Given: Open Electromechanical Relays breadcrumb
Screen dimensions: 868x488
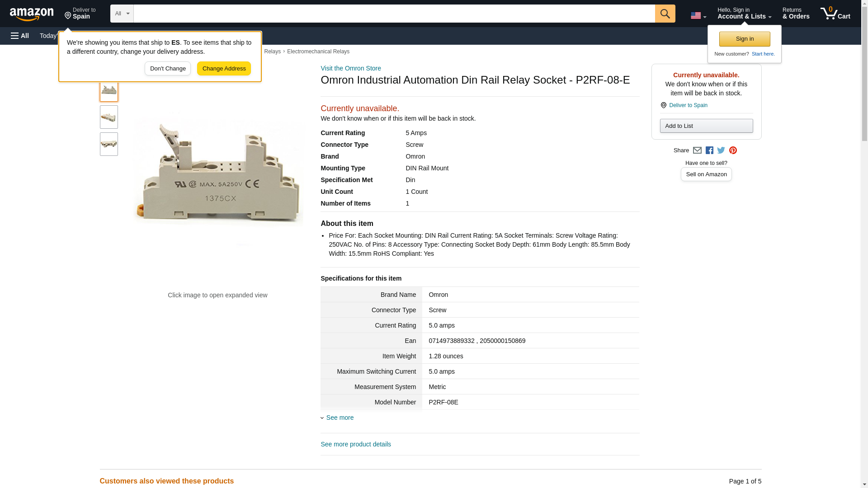Looking at the screenshot, I should pyautogui.click(x=318, y=52).
